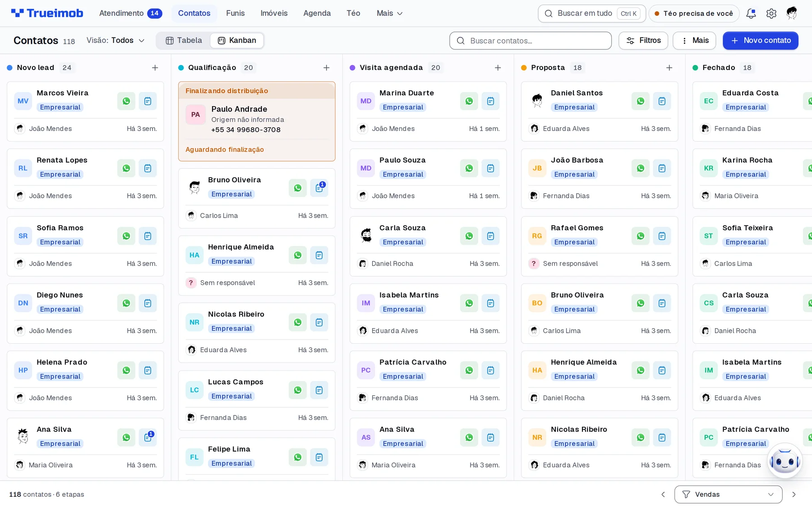Open the Mais menu in top navigation
The width and height of the screenshot is (812, 508).
click(390, 14)
